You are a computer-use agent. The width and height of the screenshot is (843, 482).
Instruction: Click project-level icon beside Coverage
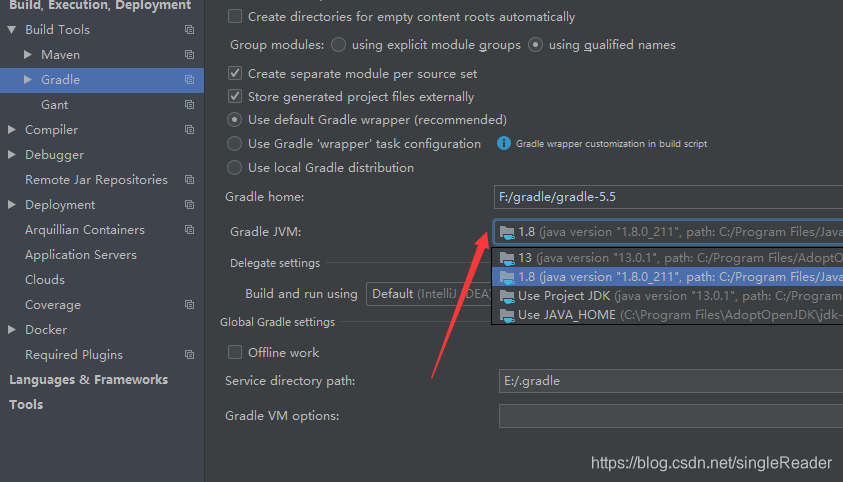coord(189,305)
